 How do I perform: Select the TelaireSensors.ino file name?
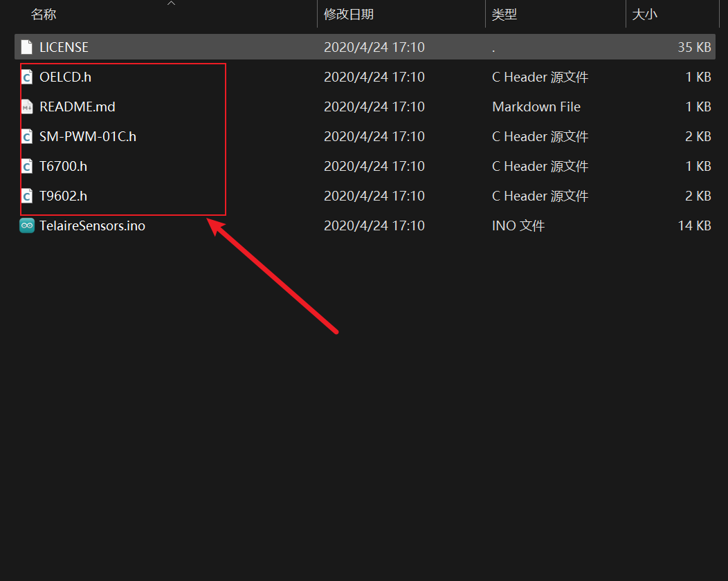tap(92, 225)
